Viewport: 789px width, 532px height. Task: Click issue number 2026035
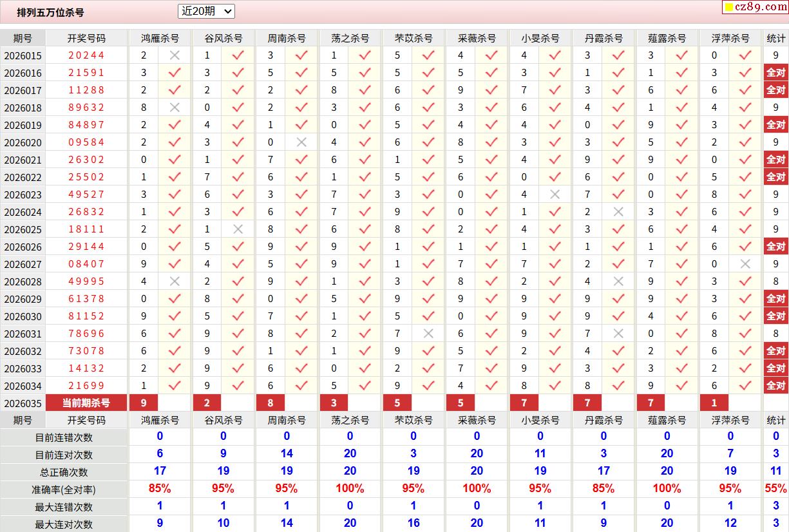pos(23,404)
